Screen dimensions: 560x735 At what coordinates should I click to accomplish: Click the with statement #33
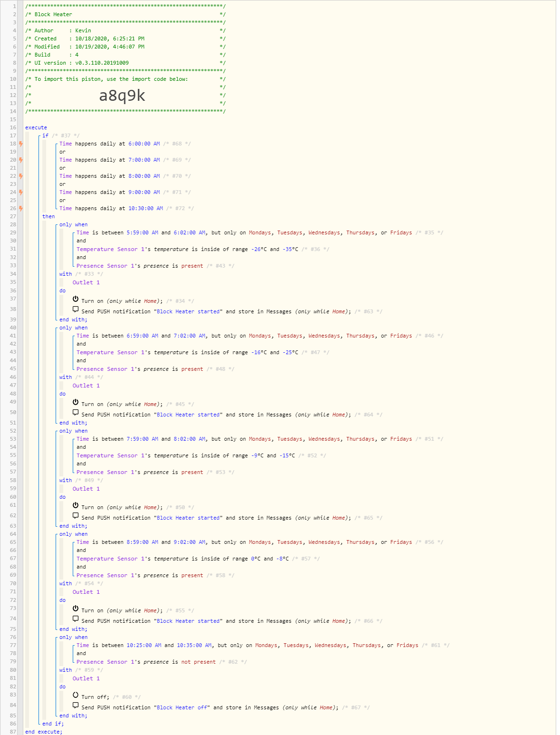click(x=81, y=274)
